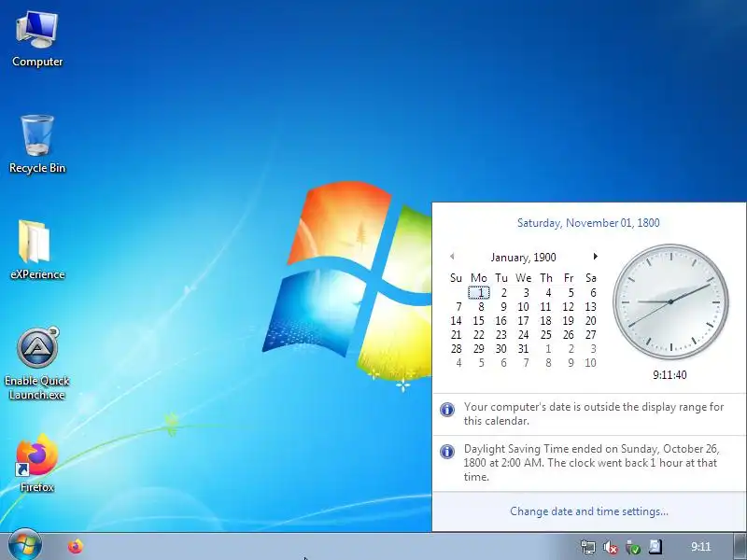Select January 21 in the calendar

(457, 335)
